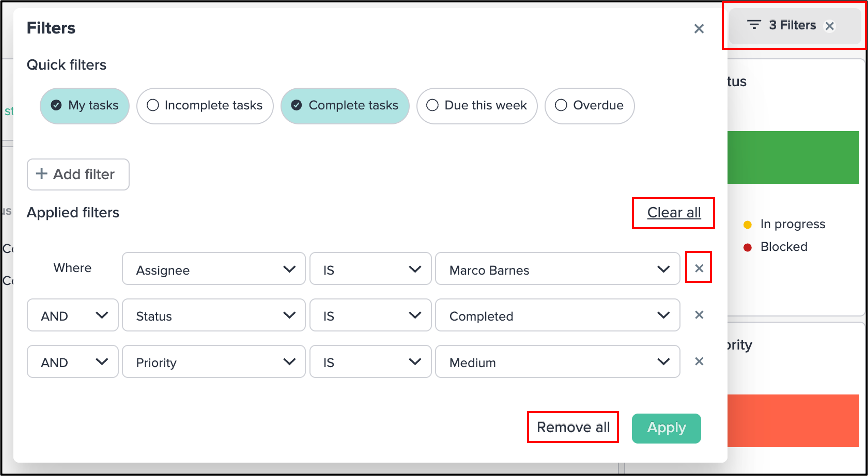Click the Remove all button

573,427
